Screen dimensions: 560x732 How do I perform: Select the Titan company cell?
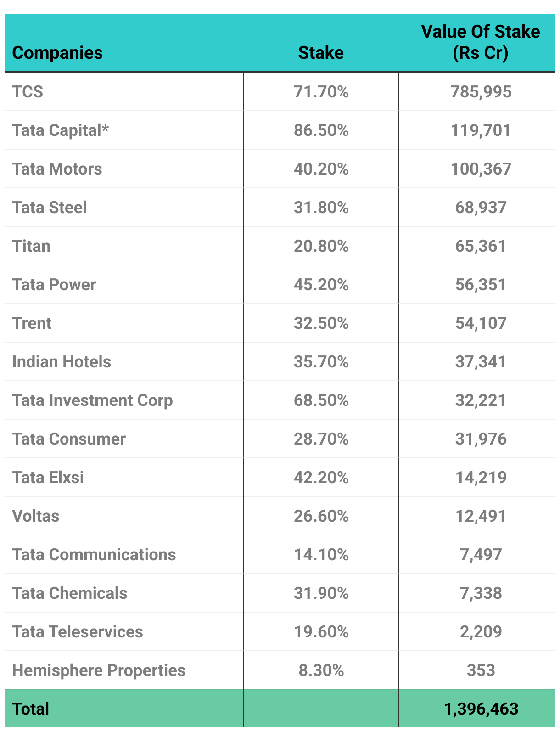click(31, 246)
